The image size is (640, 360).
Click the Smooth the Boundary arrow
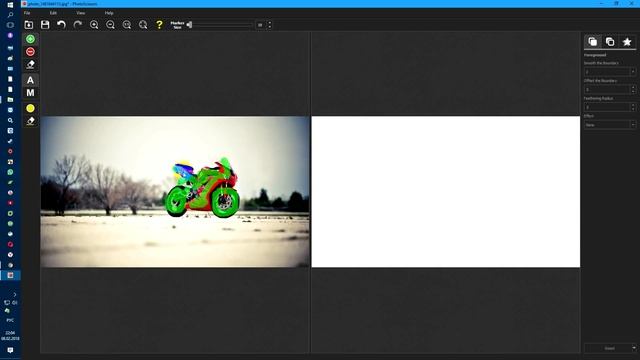click(633, 72)
